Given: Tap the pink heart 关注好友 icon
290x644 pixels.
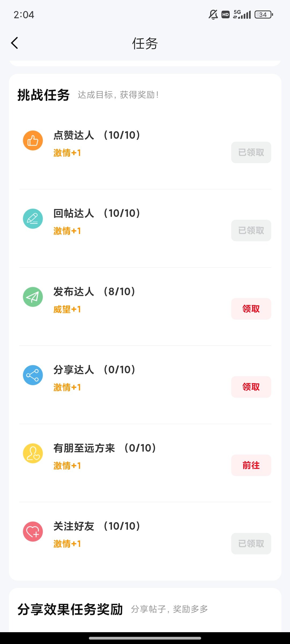Looking at the screenshot, I should [33, 532].
